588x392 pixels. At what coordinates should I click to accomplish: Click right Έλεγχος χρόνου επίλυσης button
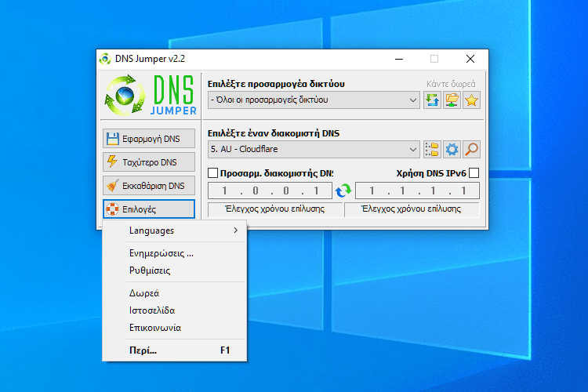(x=412, y=209)
